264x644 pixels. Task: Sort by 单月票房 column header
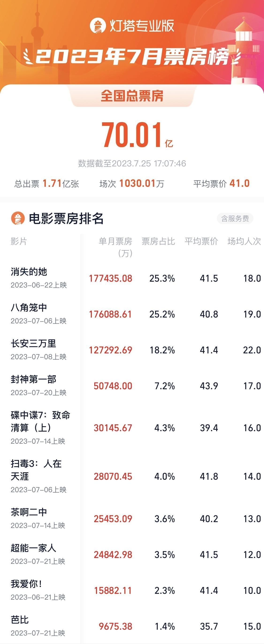pyautogui.click(x=115, y=247)
